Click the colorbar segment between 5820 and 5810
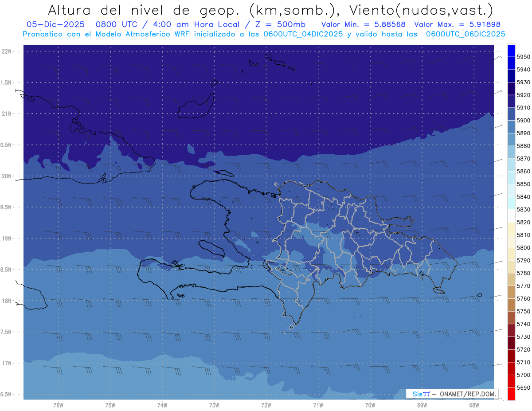Viewport: 532px width, 411px height. tap(511, 229)
